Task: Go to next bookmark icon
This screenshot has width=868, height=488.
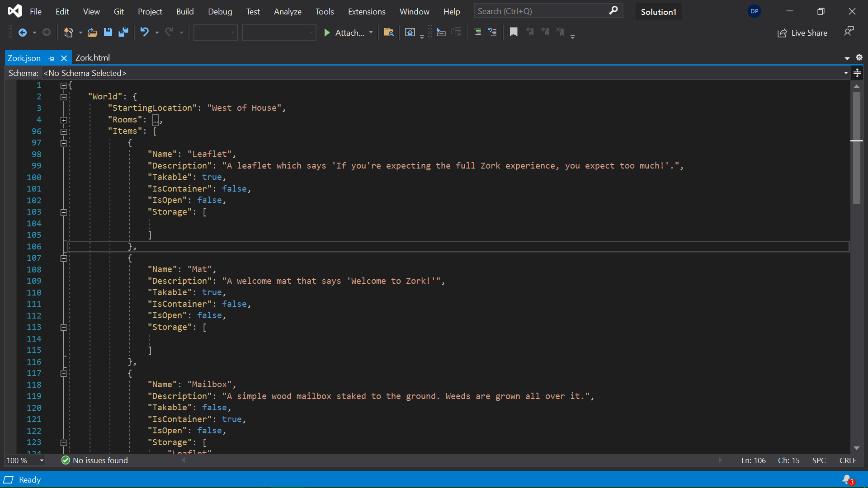Action: point(545,33)
